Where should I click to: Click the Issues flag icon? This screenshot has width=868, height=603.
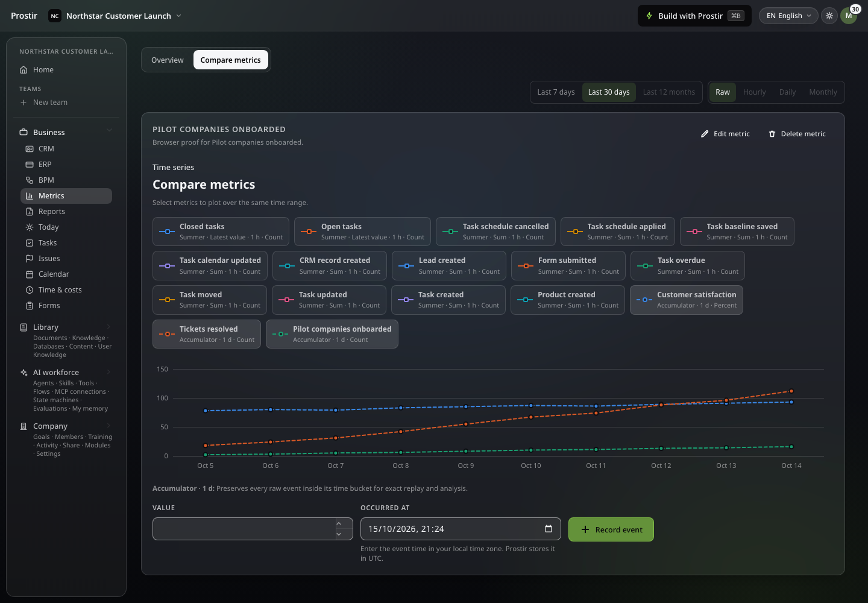point(30,259)
